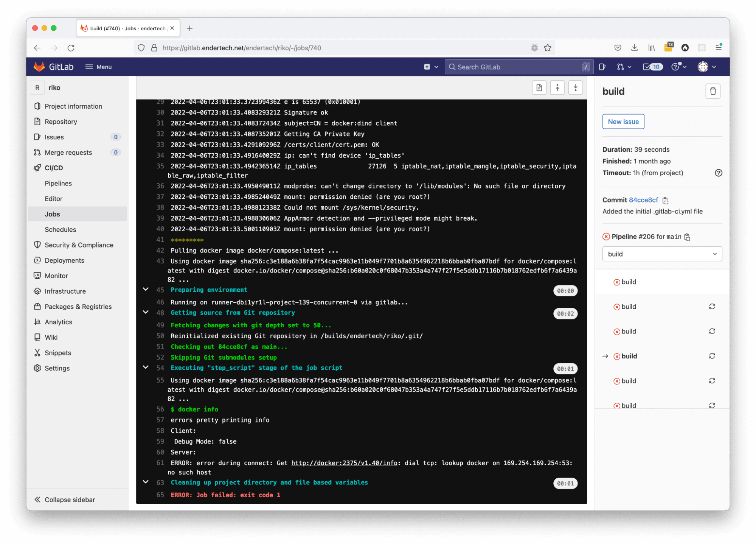The image size is (756, 545).
Task: Click the scroll to top log button
Action: [x=557, y=88]
